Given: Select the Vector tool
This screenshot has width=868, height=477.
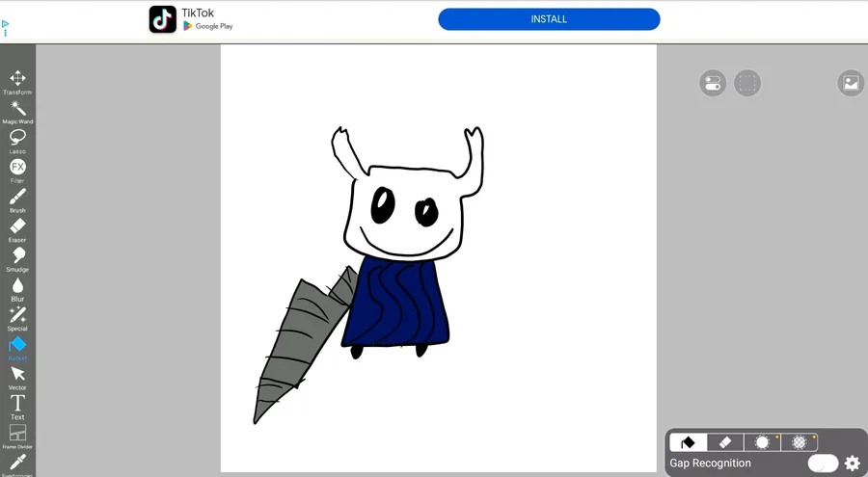Looking at the screenshot, I should coord(17,379).
